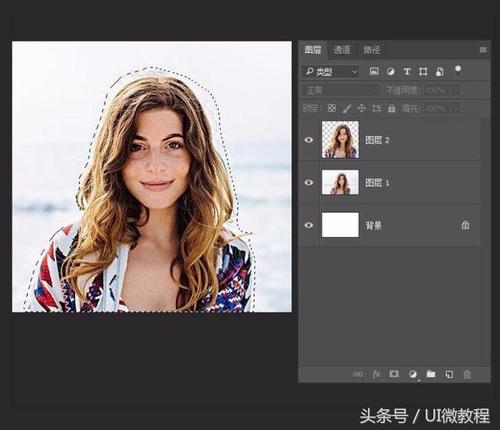Add a layer mask
The image size is (500, 430).
click(394, 374)
